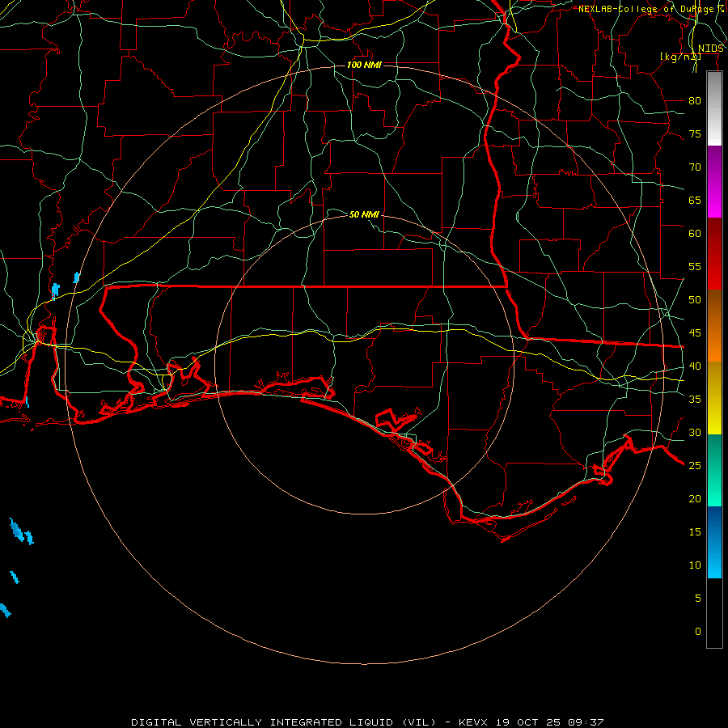Select the 10 value on the VIL scale

695,565
